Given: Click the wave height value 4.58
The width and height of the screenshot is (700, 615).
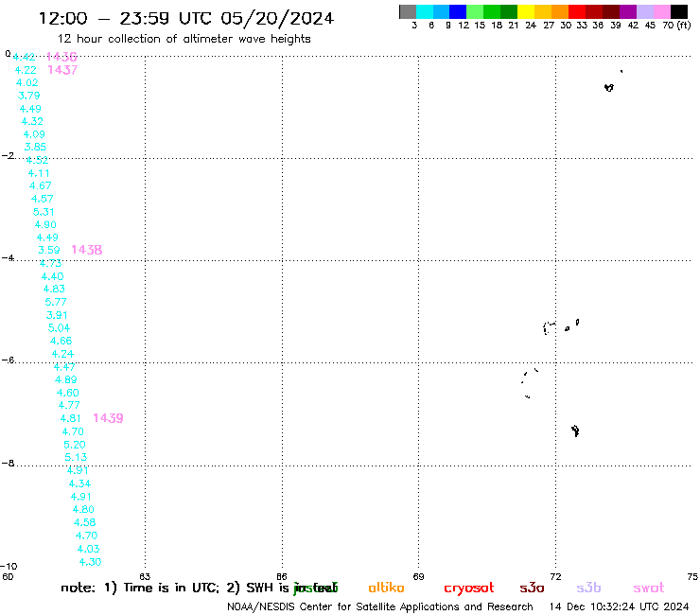Looking at the screenshot, I should tap(85, 522).
